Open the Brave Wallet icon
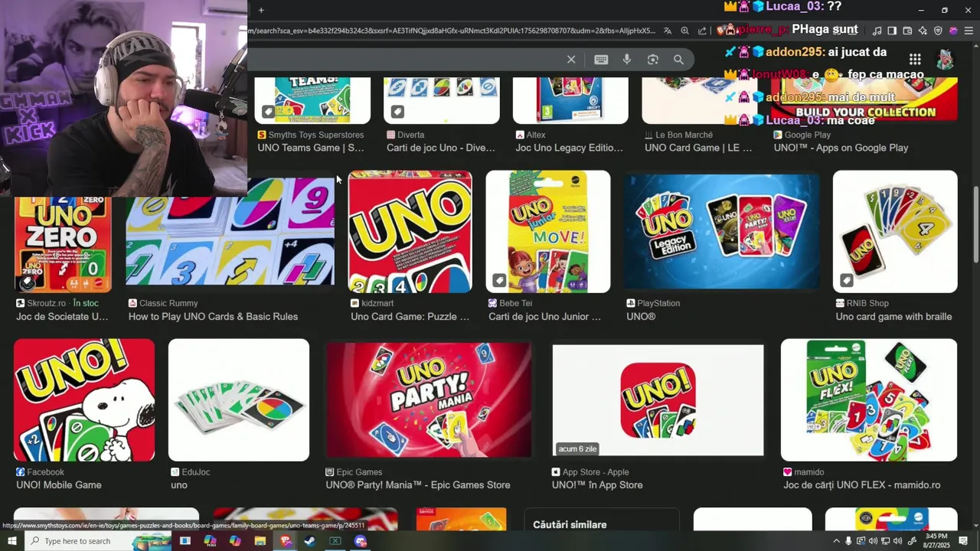The width and height of the screenshot is (980, 551). click(907, 31)
